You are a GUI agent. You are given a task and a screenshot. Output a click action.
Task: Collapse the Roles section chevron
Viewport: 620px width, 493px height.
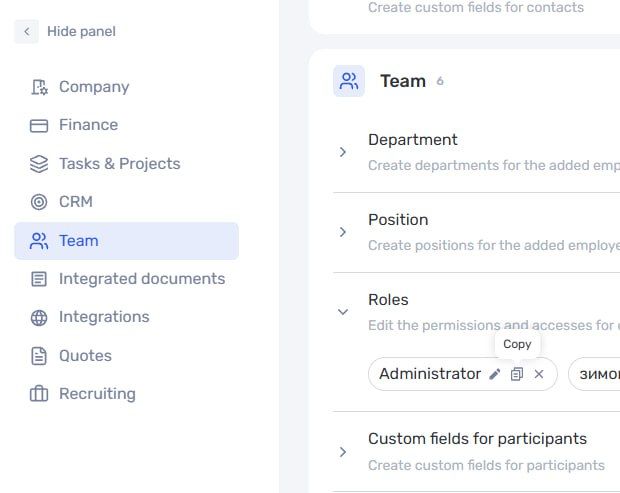tap(343, 312)
